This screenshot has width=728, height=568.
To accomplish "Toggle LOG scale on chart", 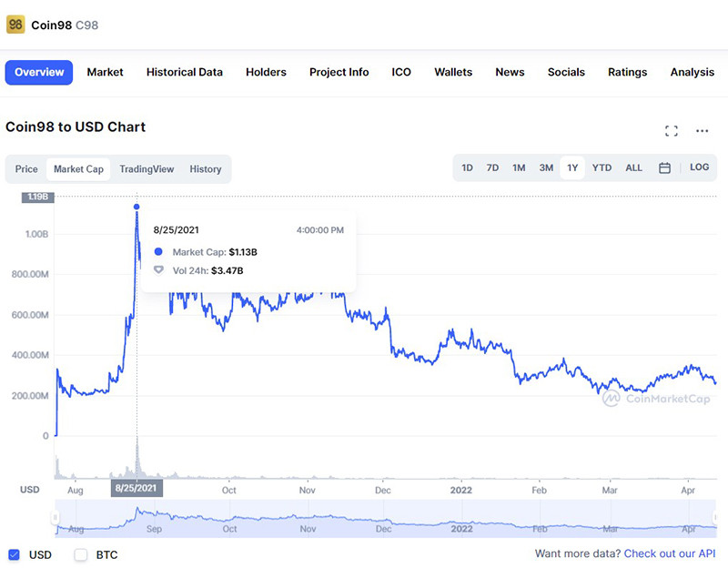I will click(699, 167).
